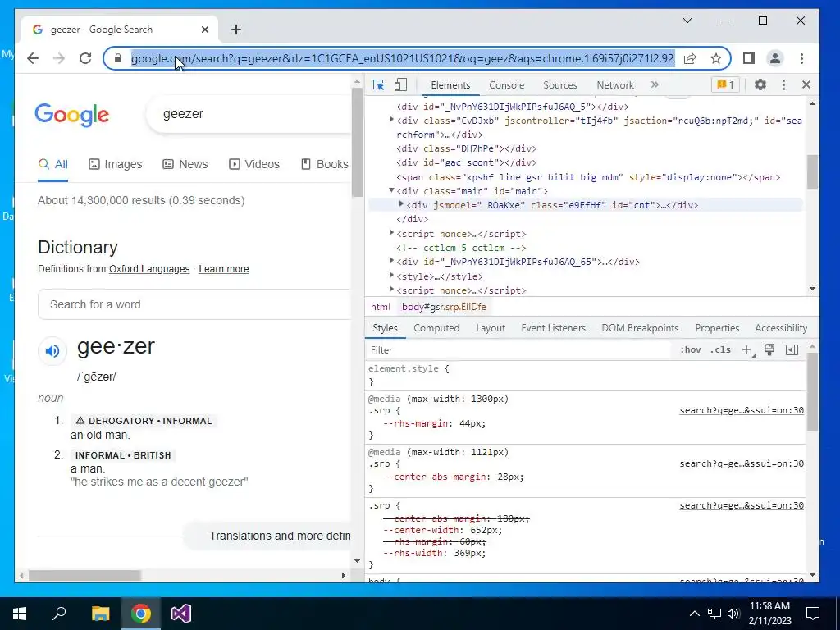
Task: Open the DOM Breakpoints tab
Action: (x=640, y=328)
